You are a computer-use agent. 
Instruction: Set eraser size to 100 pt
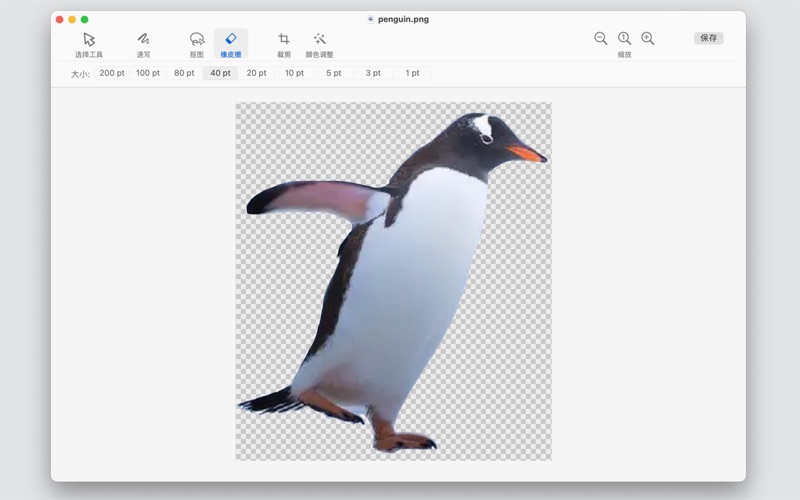tap(148, 73)
